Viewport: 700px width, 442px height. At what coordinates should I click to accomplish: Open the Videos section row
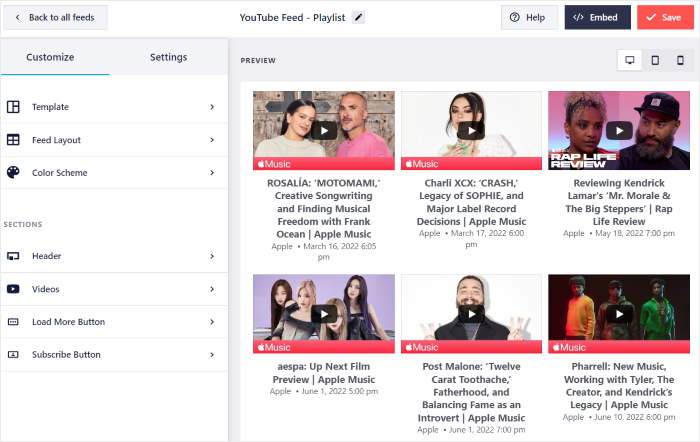pos(114,289)
